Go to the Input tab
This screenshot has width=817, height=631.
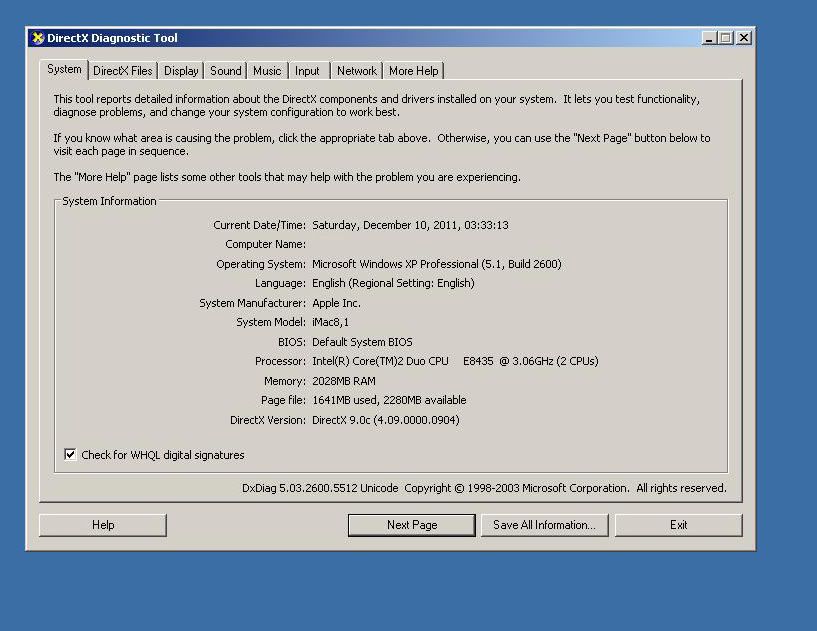click(x=307, y=71)
